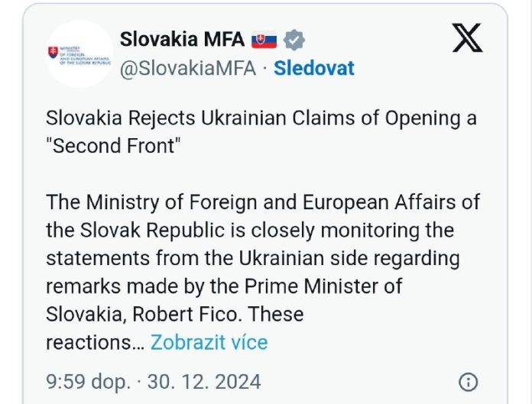Screen dimensions: 532x404
Task: Click the quoted "Second Front" text
Action: click(x=113, y=146)
